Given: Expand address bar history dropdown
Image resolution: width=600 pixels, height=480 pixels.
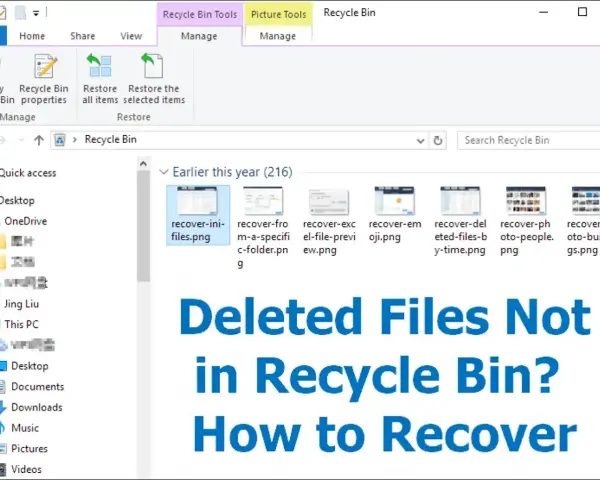Looking at the screenshot, I should pos(421,140).
